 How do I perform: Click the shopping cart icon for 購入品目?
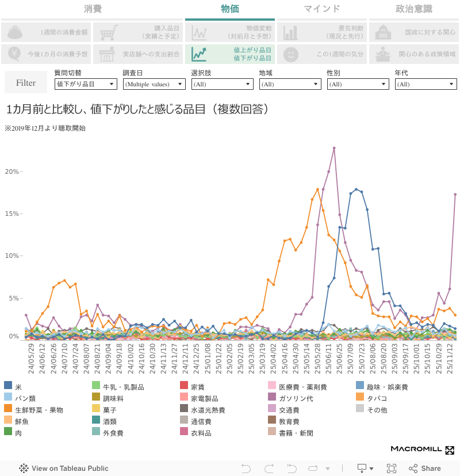(x=109, y=32)
